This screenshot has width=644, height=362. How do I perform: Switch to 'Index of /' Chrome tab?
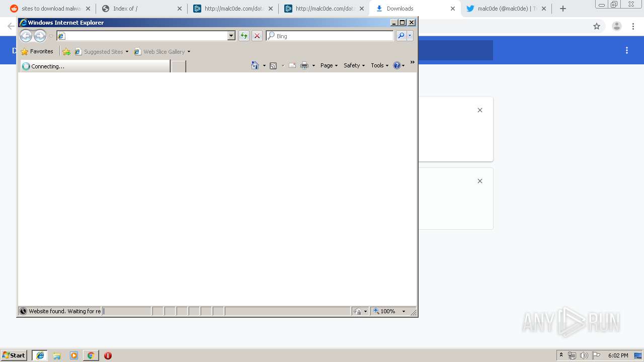tap(142, 9)
